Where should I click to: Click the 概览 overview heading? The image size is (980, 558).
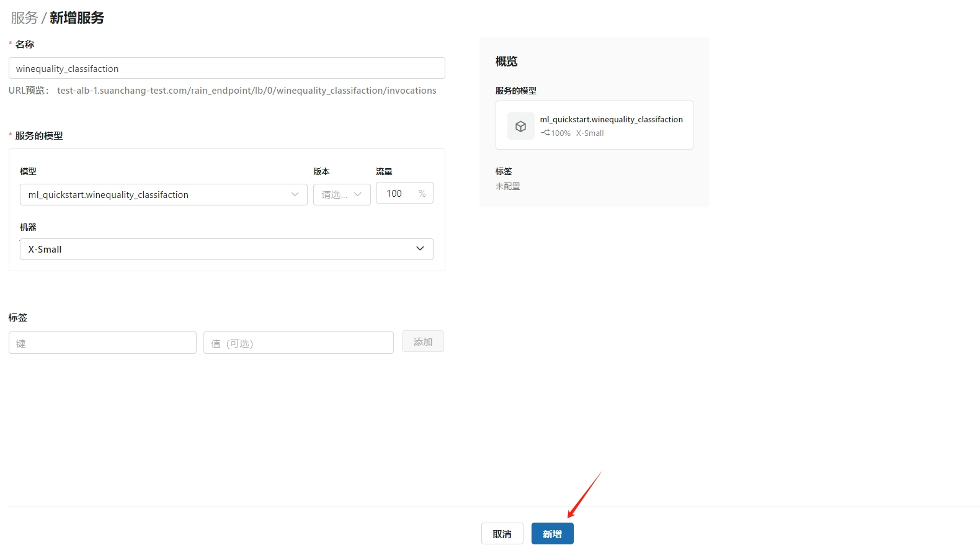tap(506, 61)
